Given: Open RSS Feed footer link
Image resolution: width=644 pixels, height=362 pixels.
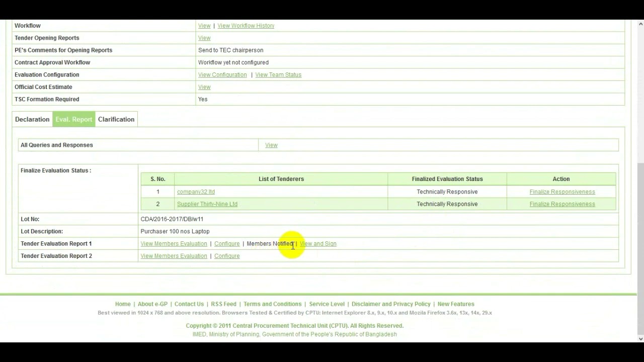Looking at the screenshot, I should pos(223,304).
